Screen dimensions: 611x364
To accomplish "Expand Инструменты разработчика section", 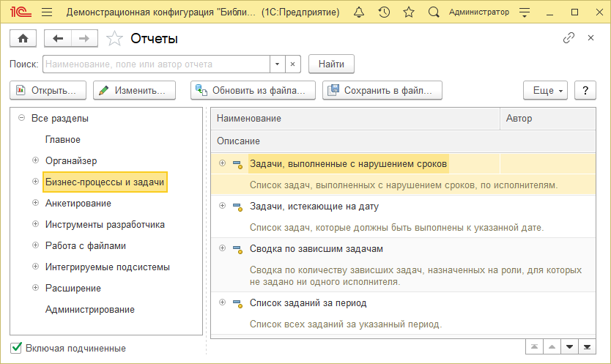I will (35, 223).
